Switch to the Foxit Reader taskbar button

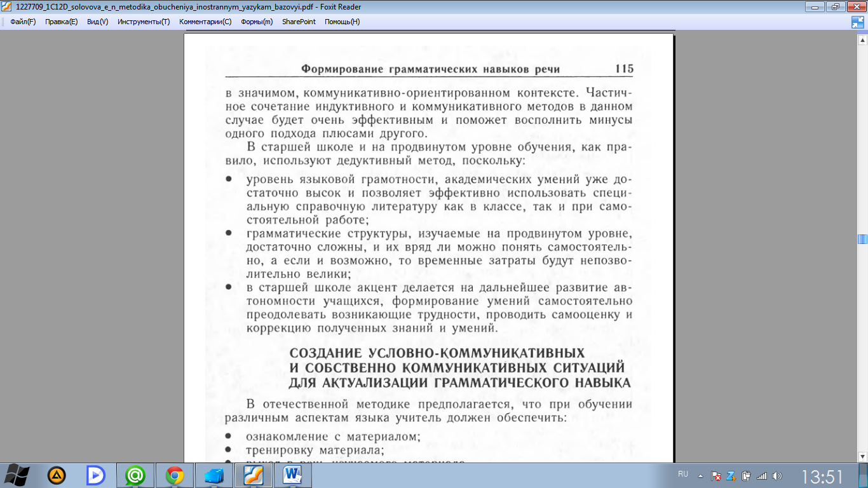254,475
